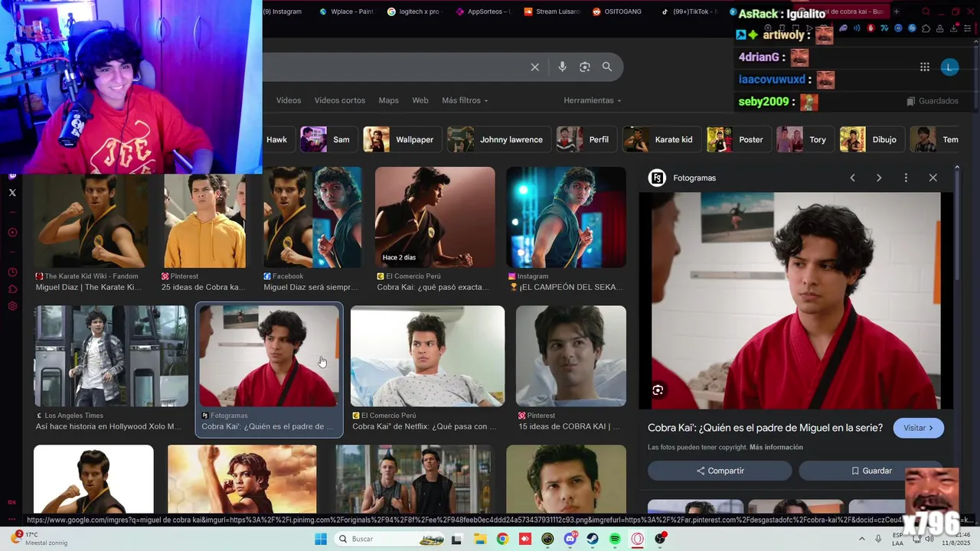Click the Compartir button
The width and height of the screenshot is (980, 551).
point(720,471)
